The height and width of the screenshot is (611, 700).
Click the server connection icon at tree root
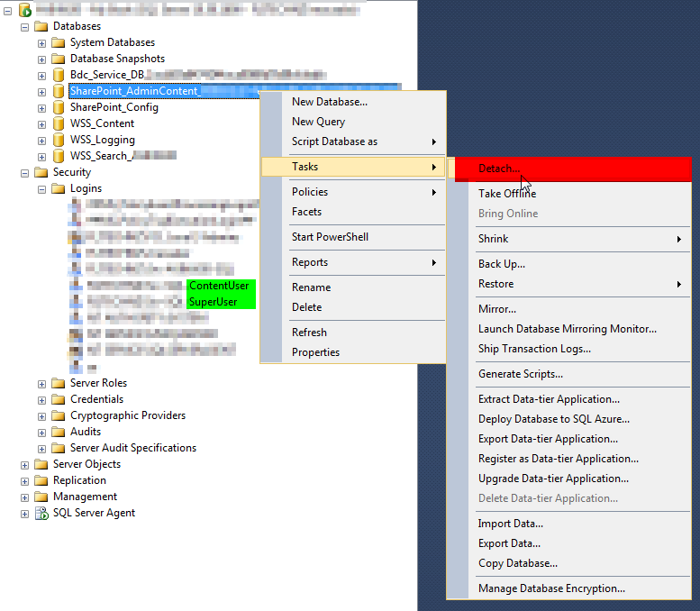24,10
